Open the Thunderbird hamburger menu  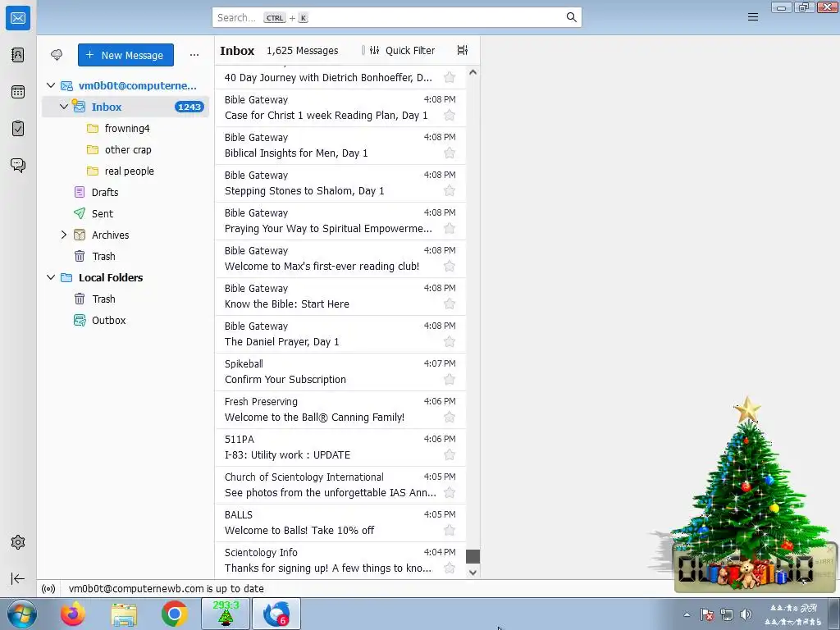(x=753, y=17)
